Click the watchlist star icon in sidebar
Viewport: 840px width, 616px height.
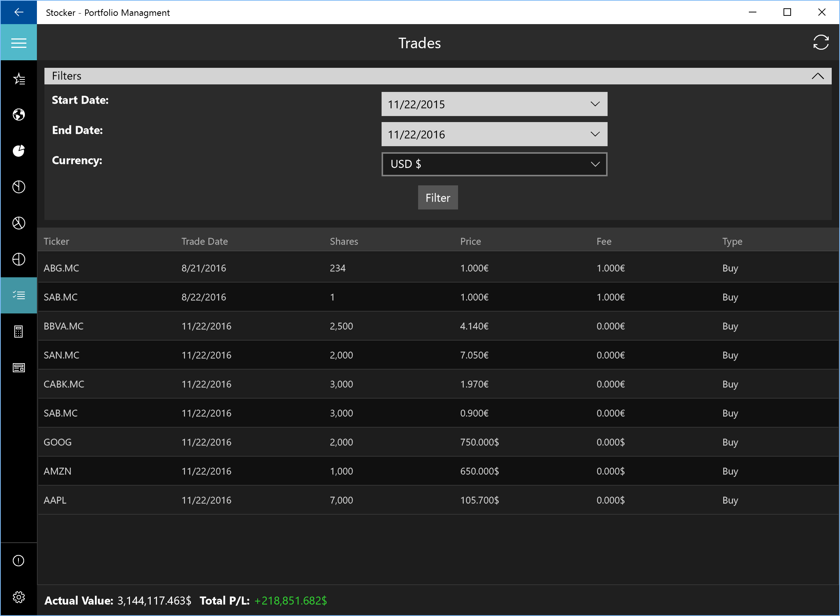click(18, 79)
